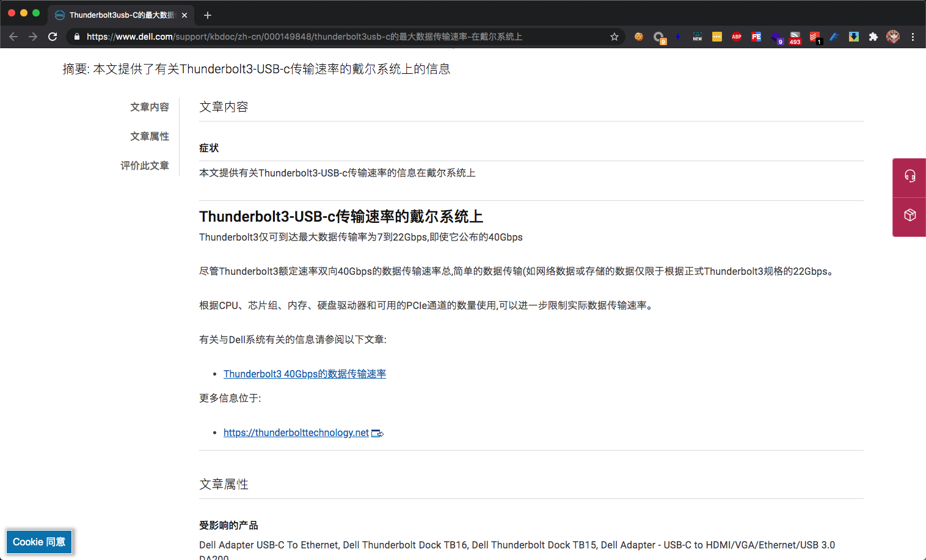Viewport: 926px width, 560px height.
Task: Click the 文章属性 section heading
Action: click(224, 484)
